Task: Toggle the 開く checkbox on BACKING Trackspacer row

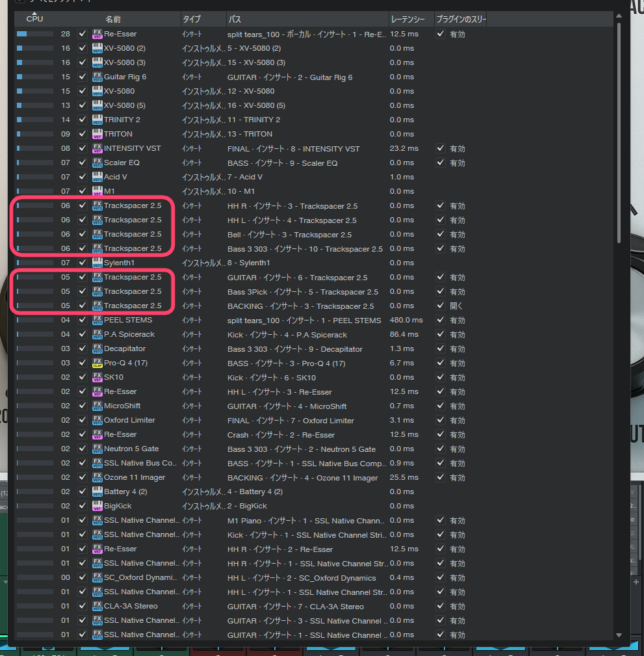Action: click(441, 306)
